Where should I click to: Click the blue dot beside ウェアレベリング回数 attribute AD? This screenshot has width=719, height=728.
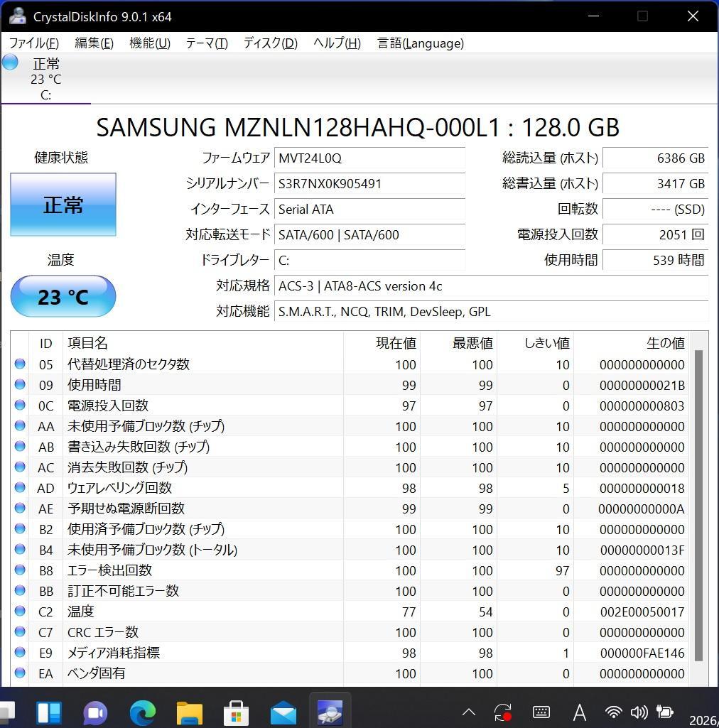pos(19,488)
